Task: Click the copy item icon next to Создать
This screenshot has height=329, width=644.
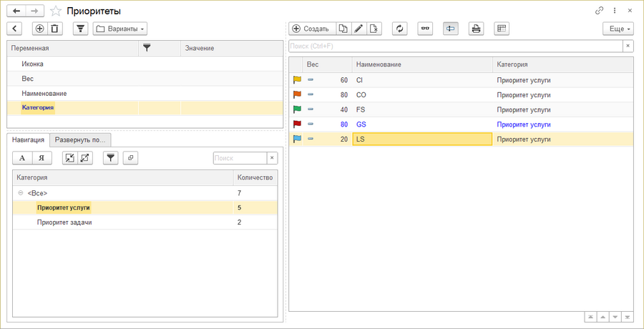Action: point(343,29)
